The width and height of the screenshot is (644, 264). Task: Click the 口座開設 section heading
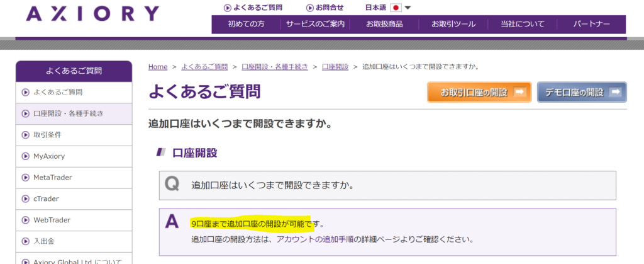pyautogui.click(x=195, y=153)
